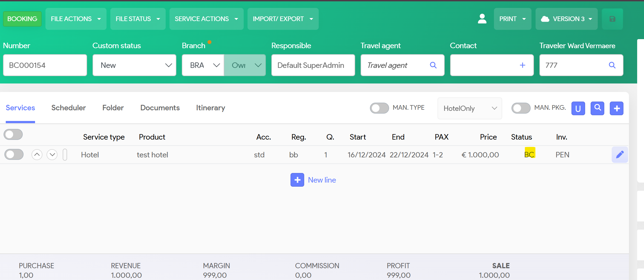
Task: Enable the MAN. PKG. toggle
Action: [x=521, y=108]
